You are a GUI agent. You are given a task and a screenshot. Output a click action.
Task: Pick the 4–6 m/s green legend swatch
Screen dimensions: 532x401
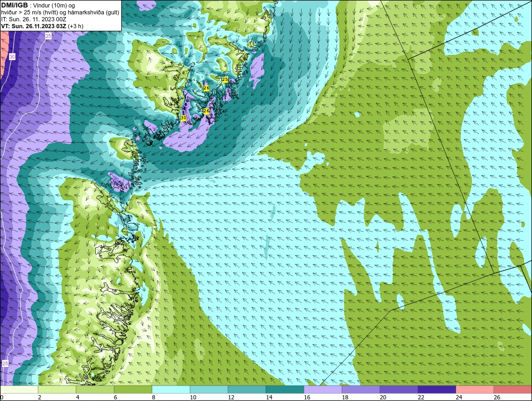pos(95,389)
